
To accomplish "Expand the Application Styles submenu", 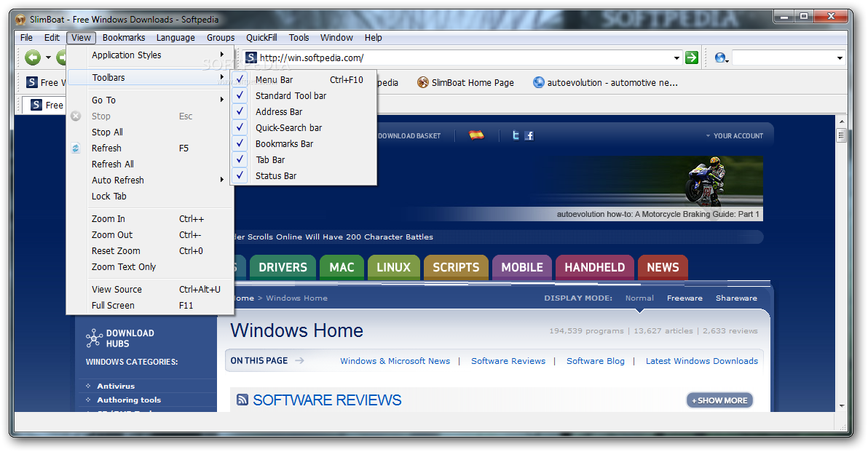I will point(149,55).
